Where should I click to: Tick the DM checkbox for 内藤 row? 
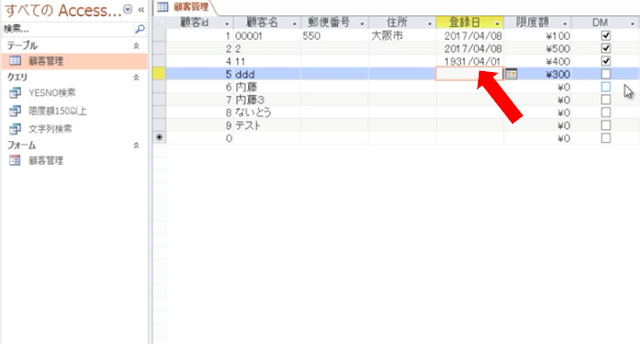tap(606, 87)
